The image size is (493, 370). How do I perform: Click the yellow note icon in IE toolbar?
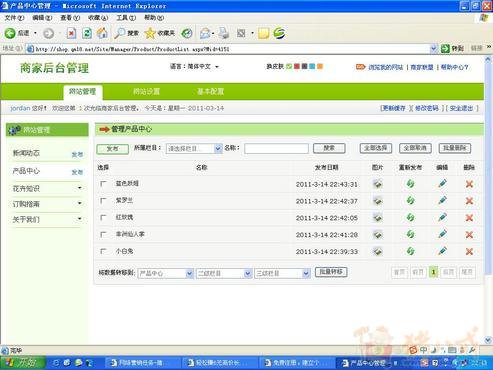pos(263,33)
